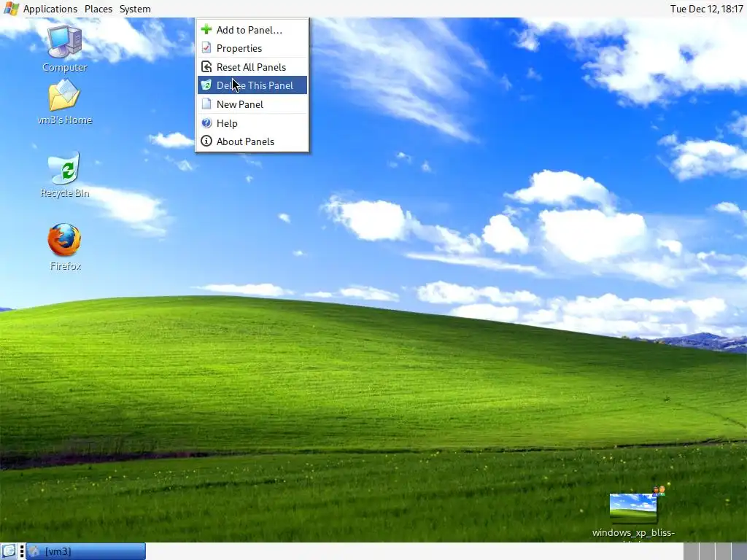Screen dimensions: 747x560
Task: Click the Show Desktop button in bottom panel
Action: coord(9,551)
